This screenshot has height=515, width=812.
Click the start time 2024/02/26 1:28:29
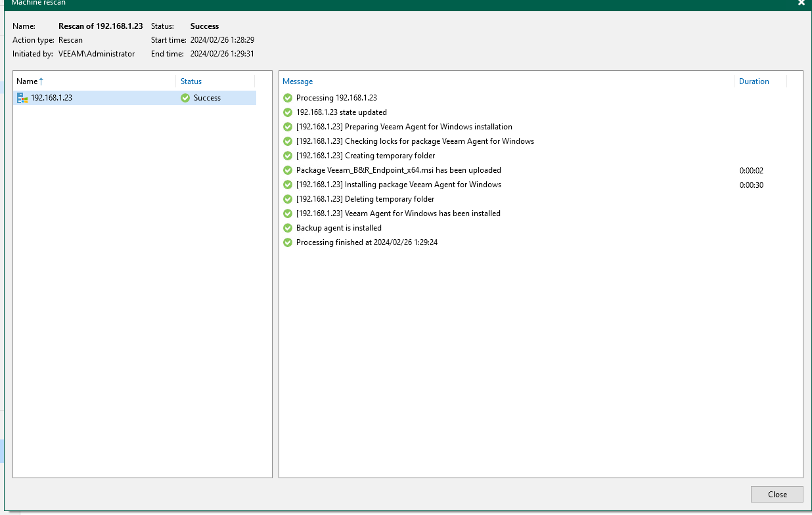[x=222, y=40]
